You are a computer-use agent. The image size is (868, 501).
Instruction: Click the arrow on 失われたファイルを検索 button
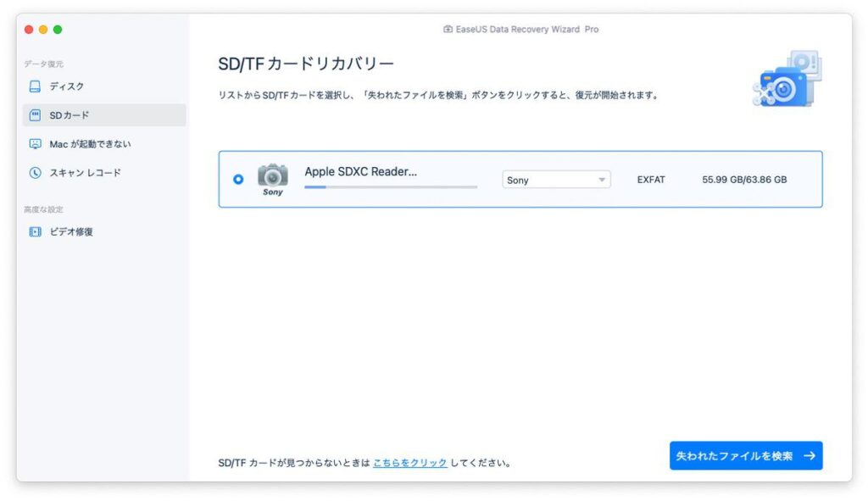click(x=810, y=455)
